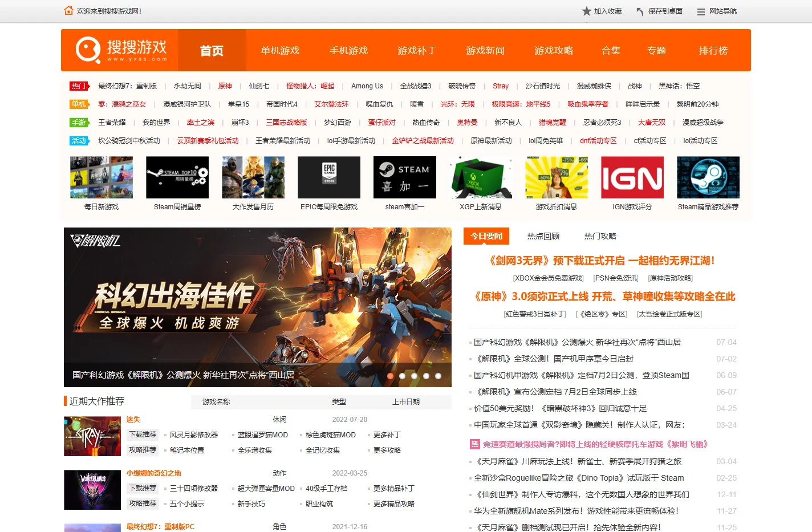
Task: Open the XBOX金会员免费游戏 link
Action: [548, 278]
